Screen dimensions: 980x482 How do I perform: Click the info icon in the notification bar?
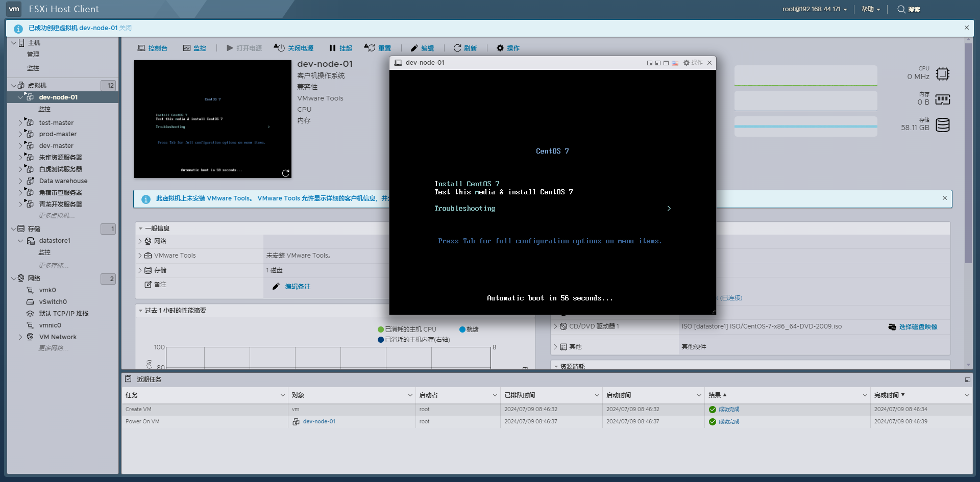coord(18,29)
